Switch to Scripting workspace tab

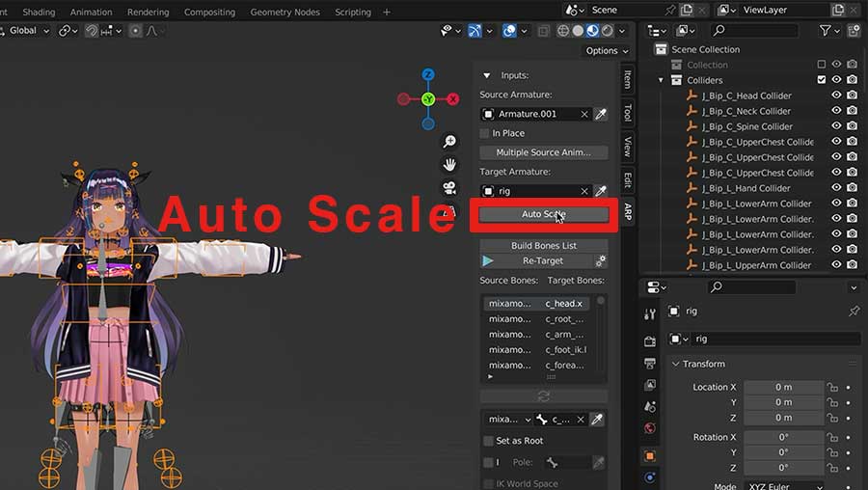353,12
